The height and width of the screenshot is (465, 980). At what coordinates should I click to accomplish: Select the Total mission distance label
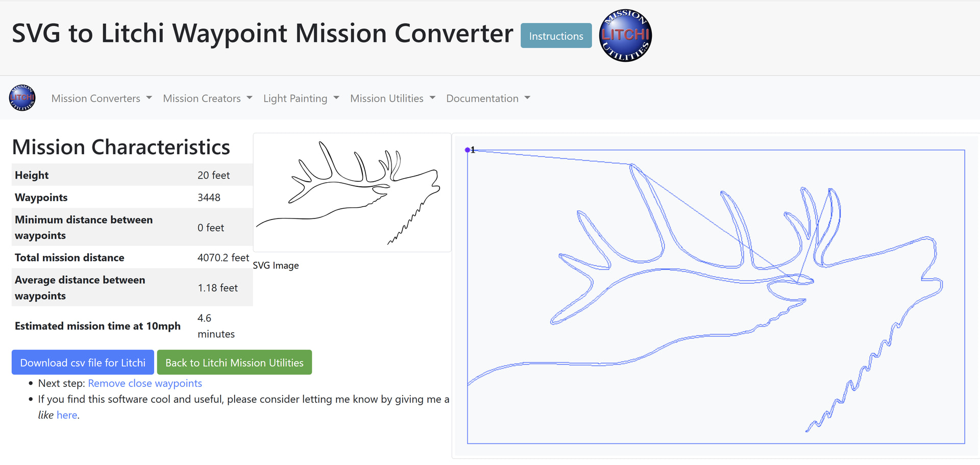click(x=69, y=258)
